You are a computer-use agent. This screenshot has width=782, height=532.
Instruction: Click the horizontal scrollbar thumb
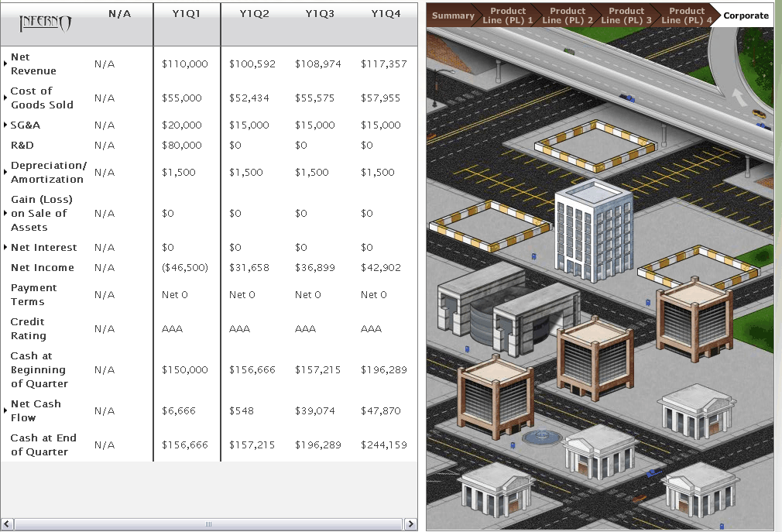coord(208,524)
